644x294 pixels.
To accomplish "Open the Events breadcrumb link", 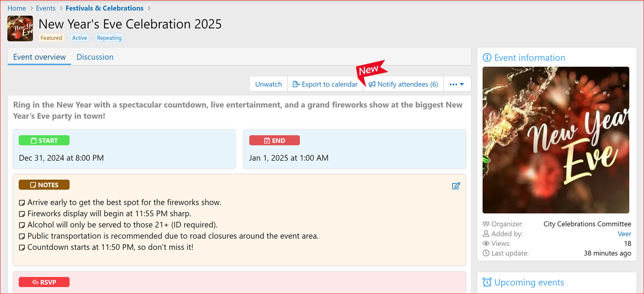I will (x=46, y=8).
